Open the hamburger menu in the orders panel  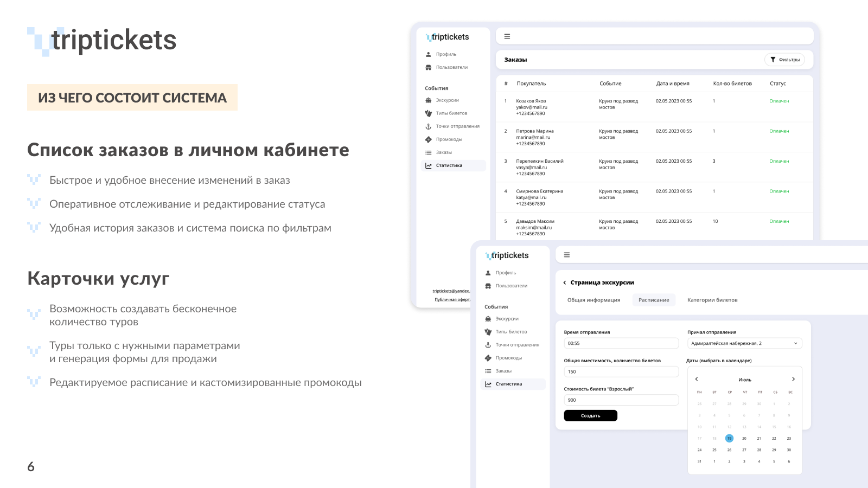pos(507,36)
